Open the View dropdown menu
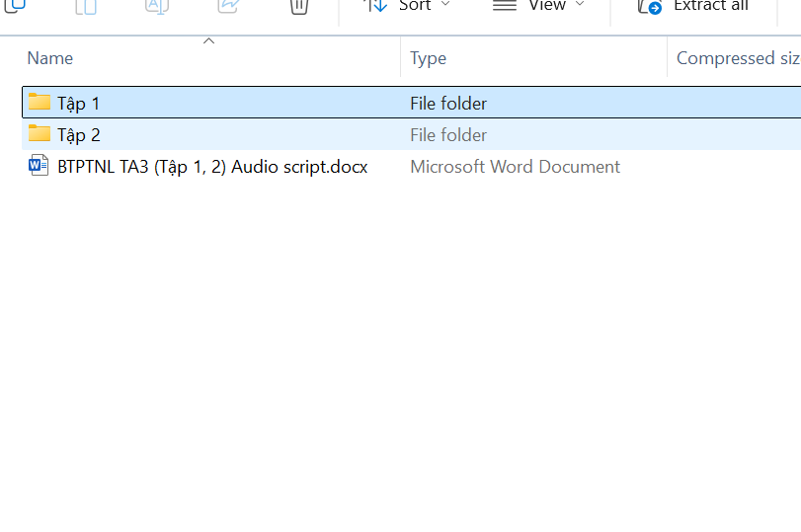The image size is (801, 532). [x=539, y=6]
